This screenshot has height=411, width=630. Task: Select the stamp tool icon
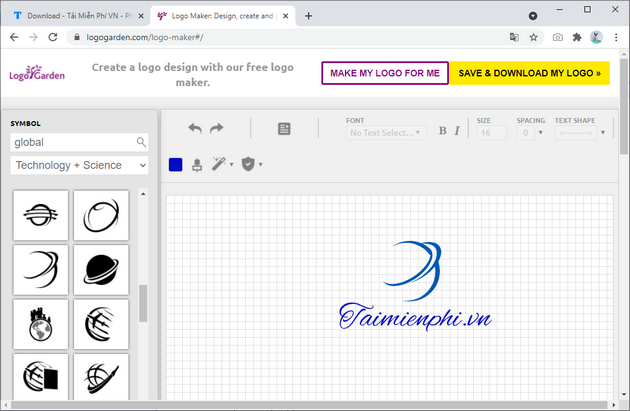[x=197, y=165]
